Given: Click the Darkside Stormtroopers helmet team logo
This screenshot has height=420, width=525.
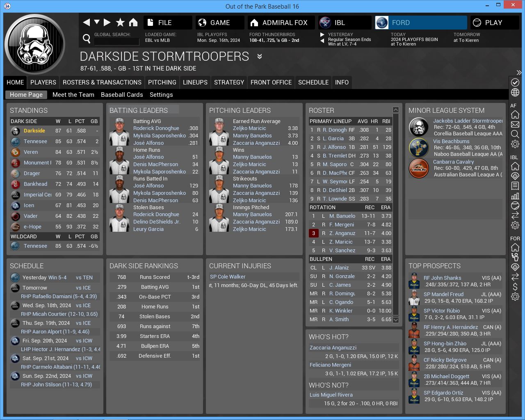Looking at the screenshot, I should tap(34, 44).
